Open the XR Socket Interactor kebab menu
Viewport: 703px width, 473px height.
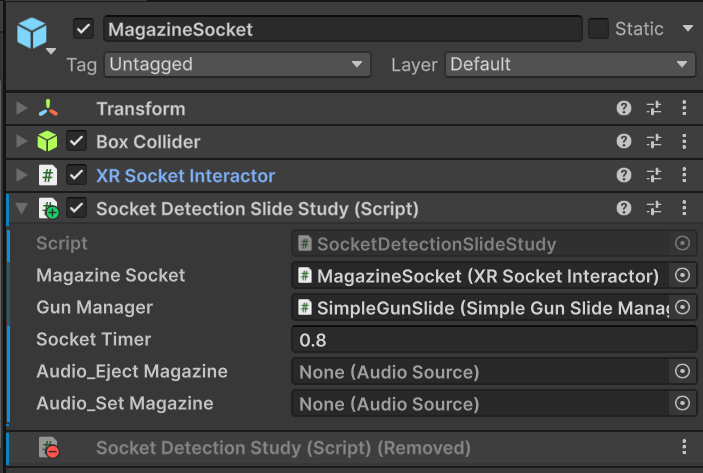684,175
